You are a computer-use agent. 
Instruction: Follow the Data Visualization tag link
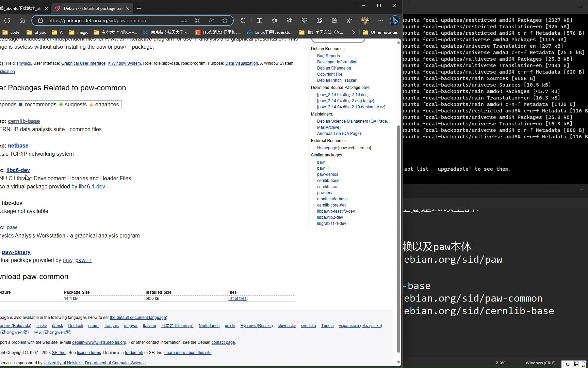coord(242,63)
